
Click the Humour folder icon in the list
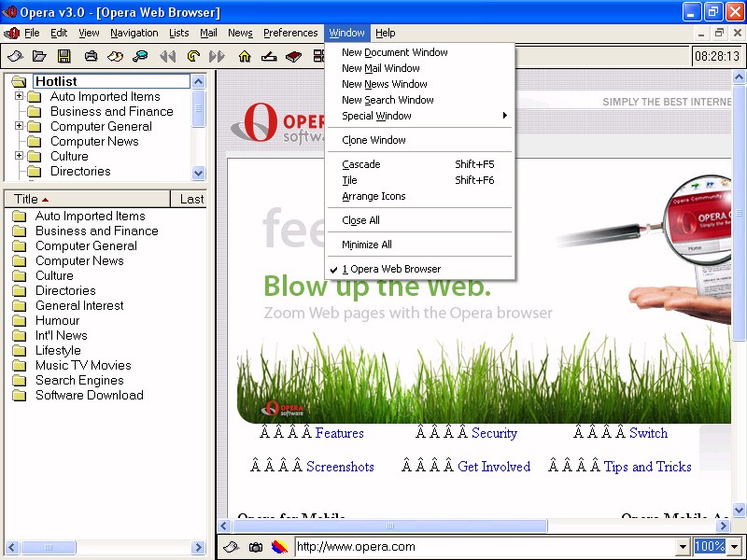(19, 320)
